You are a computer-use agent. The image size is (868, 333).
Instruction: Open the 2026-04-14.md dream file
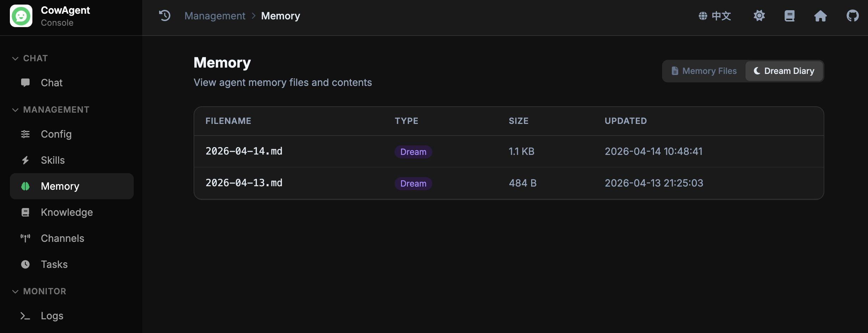[244, 151]
